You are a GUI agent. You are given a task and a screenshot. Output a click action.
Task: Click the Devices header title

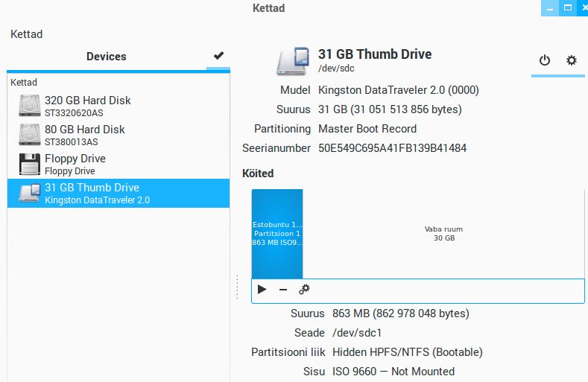106,57
